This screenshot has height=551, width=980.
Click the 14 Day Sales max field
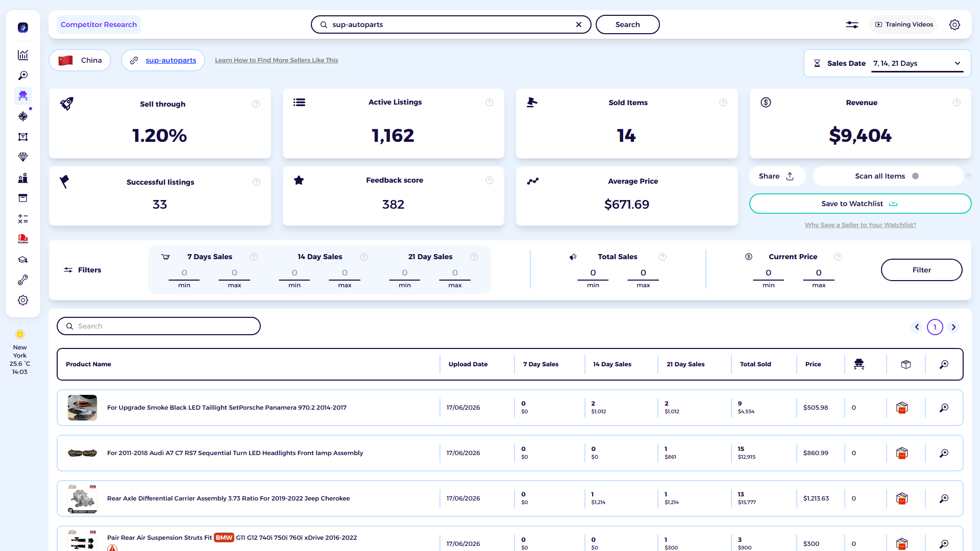point(345,273)
